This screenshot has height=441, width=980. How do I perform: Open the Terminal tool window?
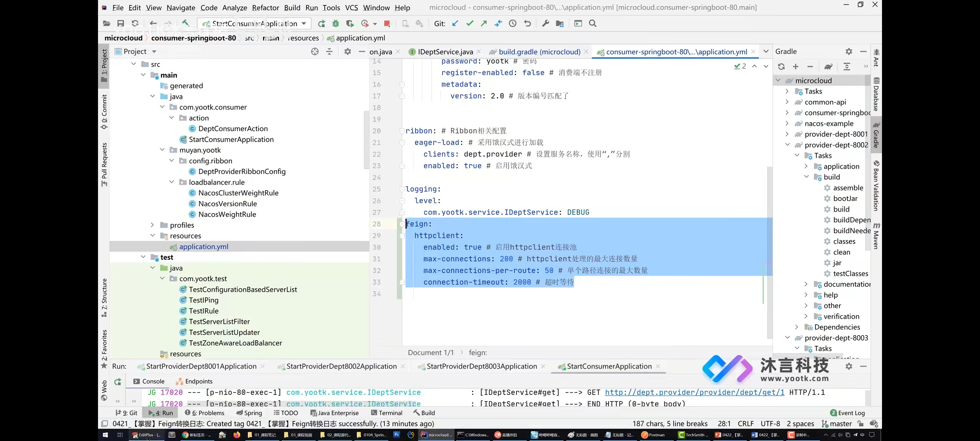click(x=387, y=413)
